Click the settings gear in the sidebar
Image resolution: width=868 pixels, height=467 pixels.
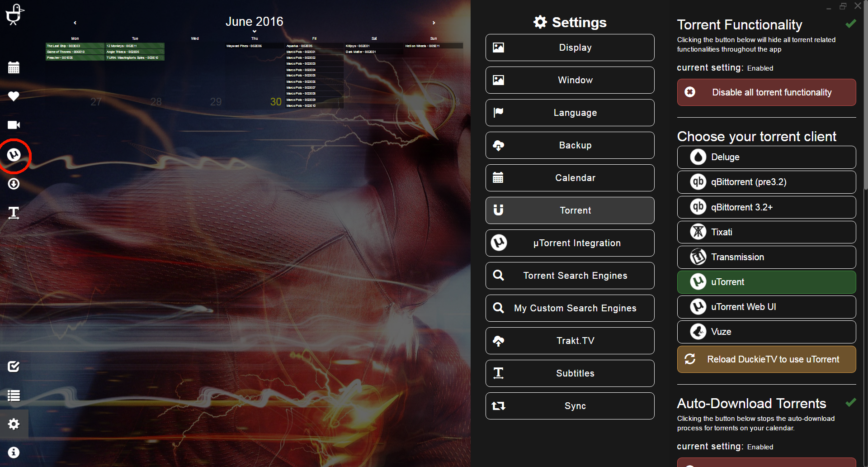click(x=14, y=424)
